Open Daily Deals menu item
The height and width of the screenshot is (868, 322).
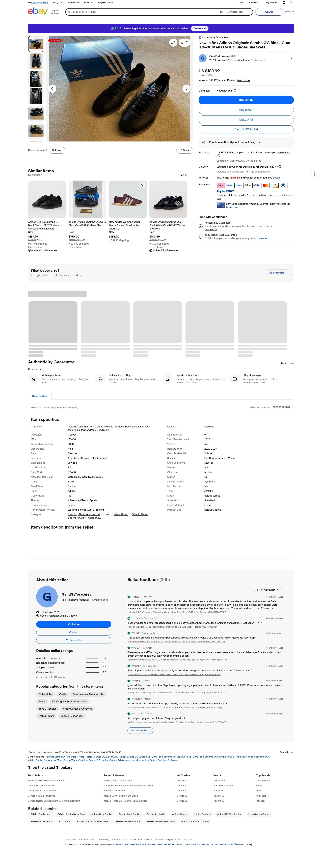coord(59,3)
